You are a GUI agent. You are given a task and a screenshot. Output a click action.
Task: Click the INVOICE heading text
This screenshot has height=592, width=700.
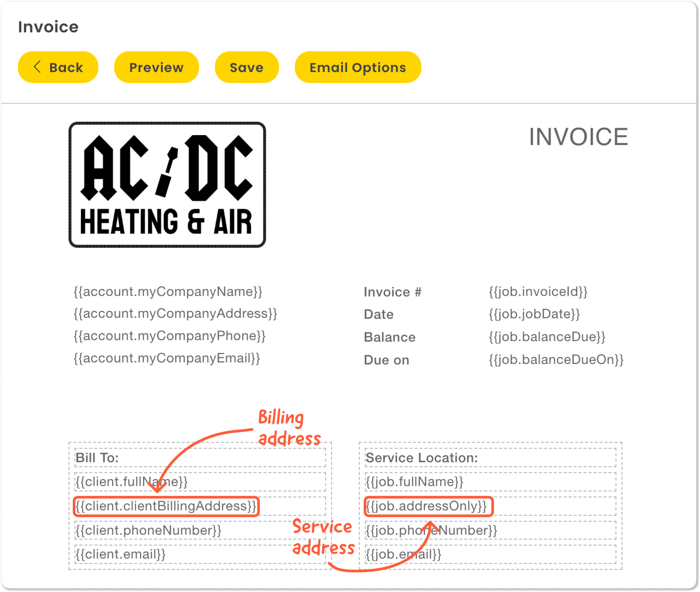point(578,137)
